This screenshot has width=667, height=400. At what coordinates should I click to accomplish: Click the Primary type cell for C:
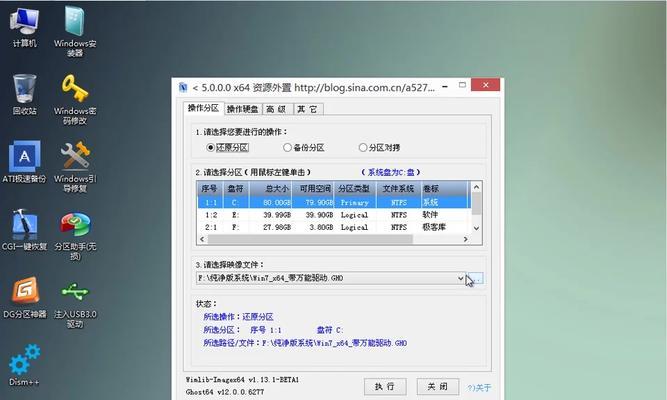click(x=354, y=203)
